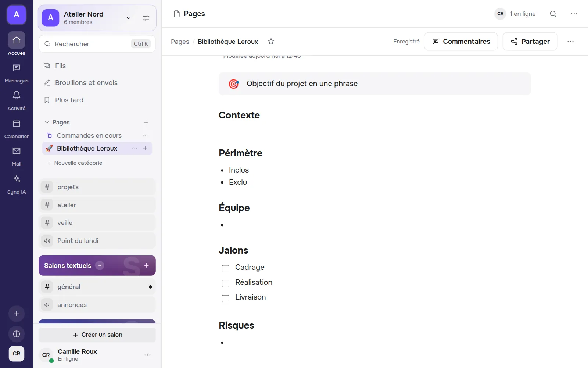Open Fils in the sidebar
The height and width of the screenshot is (368, 588).
[x=97, y=66]
